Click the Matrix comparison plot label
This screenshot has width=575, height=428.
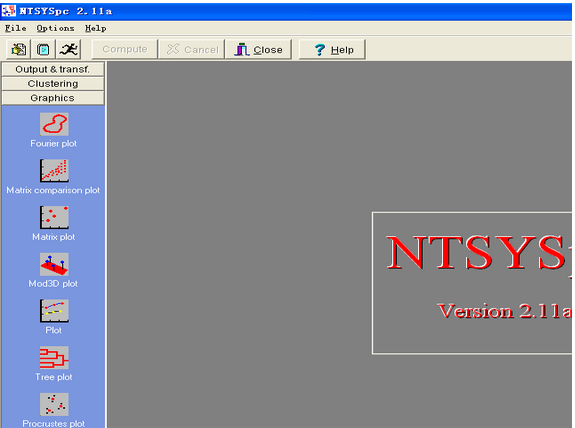tap(53, 190)
